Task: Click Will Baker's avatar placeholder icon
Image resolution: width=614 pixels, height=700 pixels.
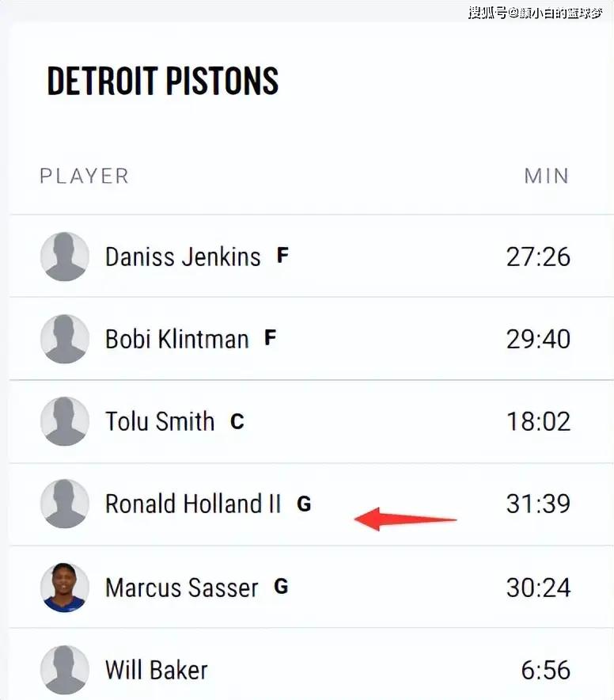Action: click(64, 670)
